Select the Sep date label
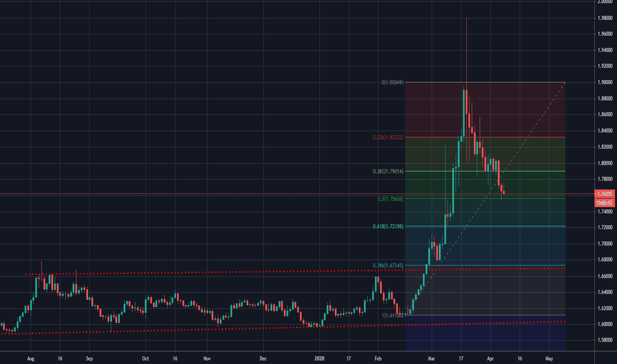The height and width of the screenshot is (364, 617). [x=89, y=359]
